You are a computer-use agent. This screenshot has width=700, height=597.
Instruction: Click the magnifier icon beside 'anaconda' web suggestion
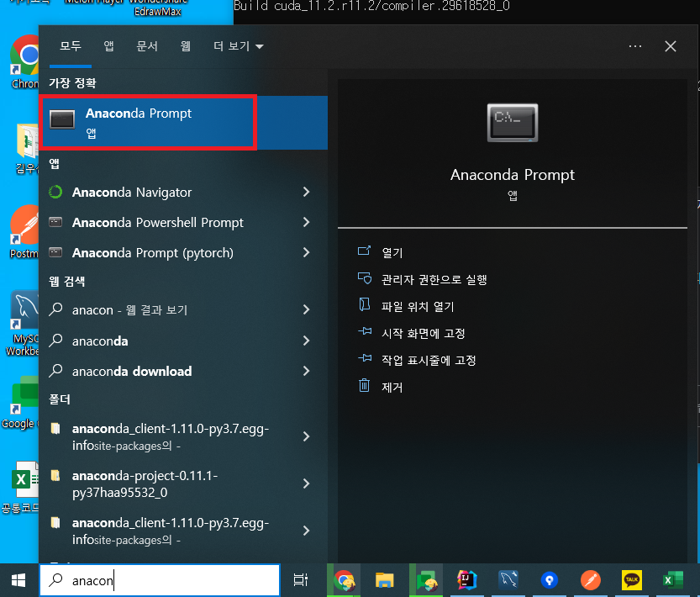click(55, 341)
